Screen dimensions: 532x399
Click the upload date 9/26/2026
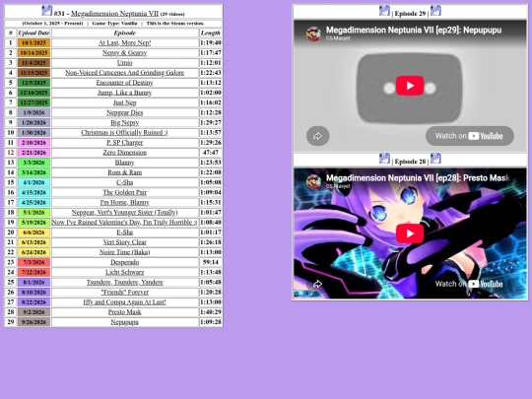[33, 322]
